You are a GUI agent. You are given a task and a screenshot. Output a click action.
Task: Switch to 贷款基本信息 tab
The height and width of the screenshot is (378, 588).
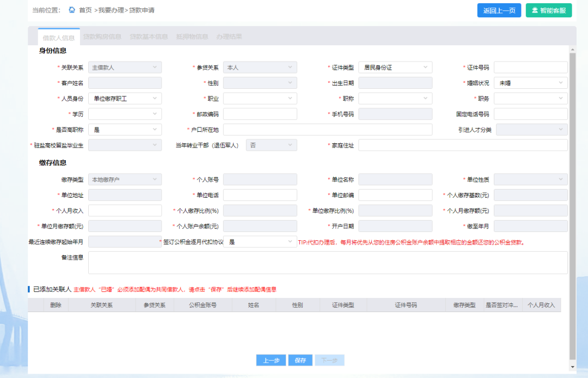point(149,36)
